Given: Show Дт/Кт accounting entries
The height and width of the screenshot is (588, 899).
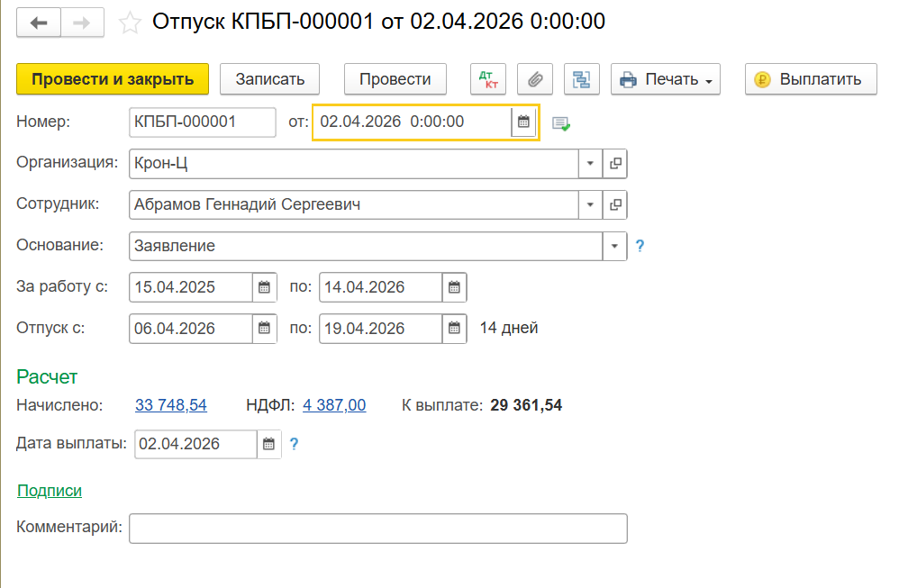Looking at the screenshot, I should pos(488,79).
